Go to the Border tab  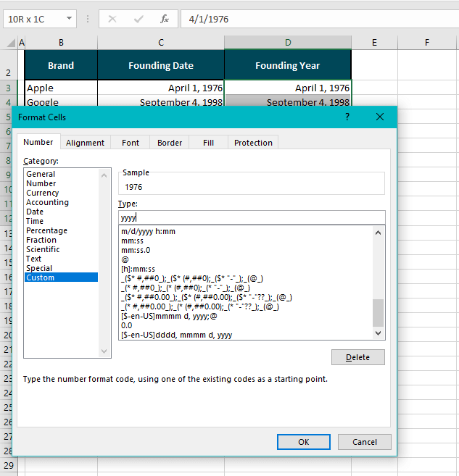pyautogui.click(x=170, y=143)
